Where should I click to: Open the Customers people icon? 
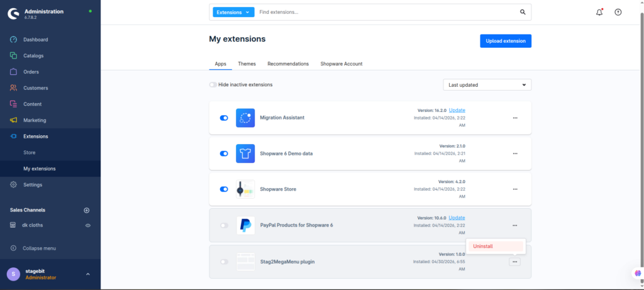14,88
